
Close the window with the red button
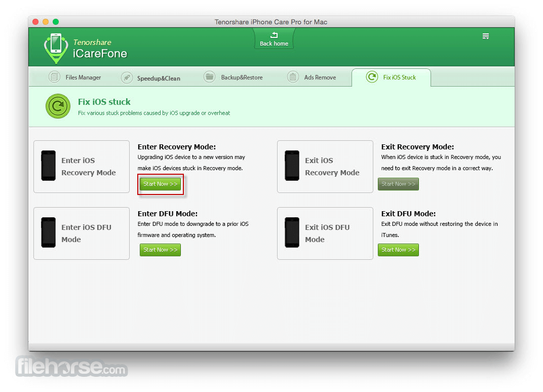coord(35,22)
